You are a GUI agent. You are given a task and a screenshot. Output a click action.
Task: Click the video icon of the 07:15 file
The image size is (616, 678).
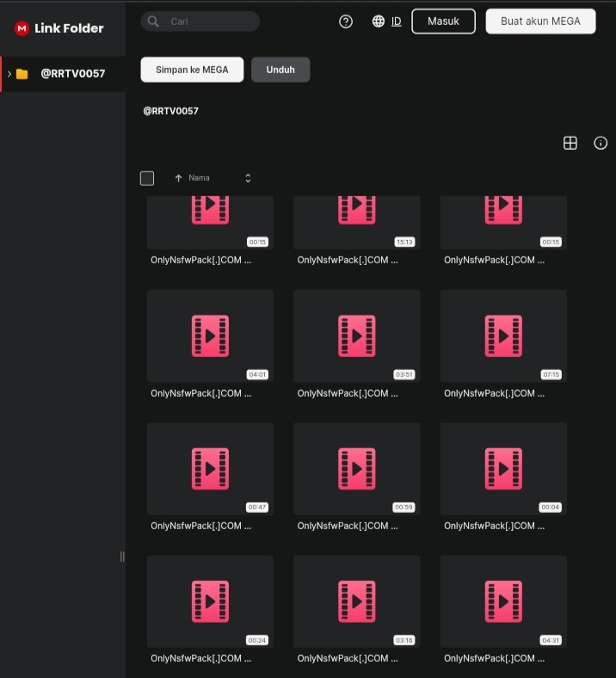[503, 336]
